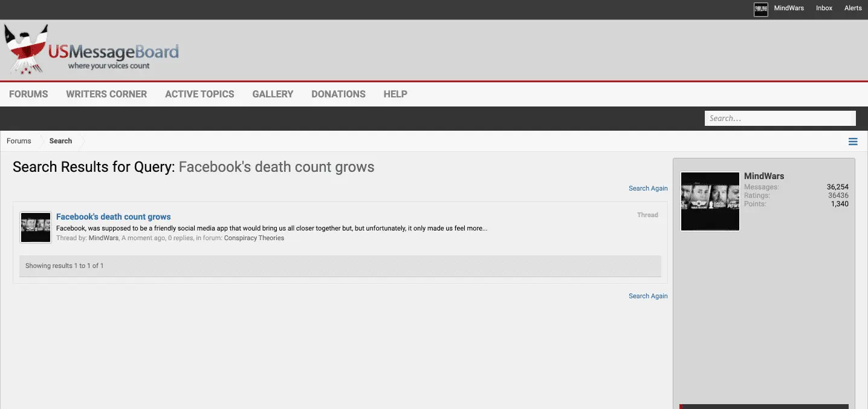Open Inbox in the top bar

pos(824,8)
